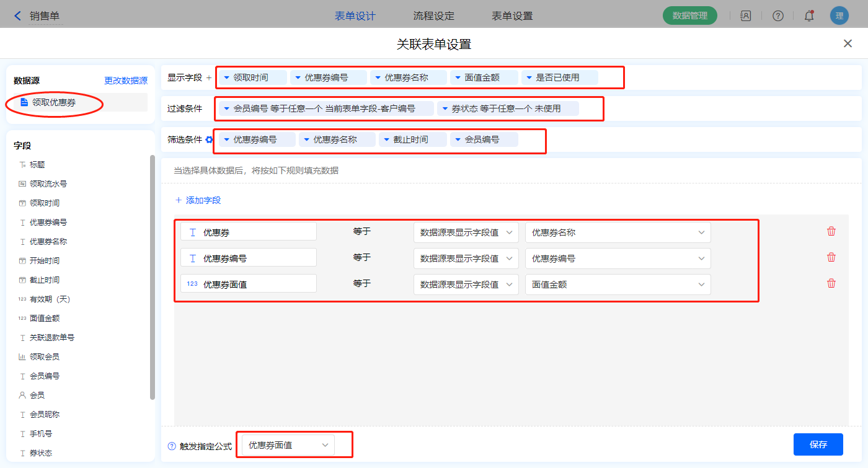Click the 更改数据源 link
The image size is (868, 468).
tap(126, 81)
